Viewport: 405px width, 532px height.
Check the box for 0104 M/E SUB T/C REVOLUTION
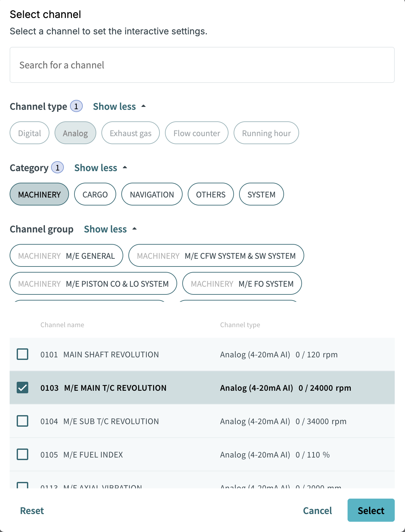[x=22, y=421]
